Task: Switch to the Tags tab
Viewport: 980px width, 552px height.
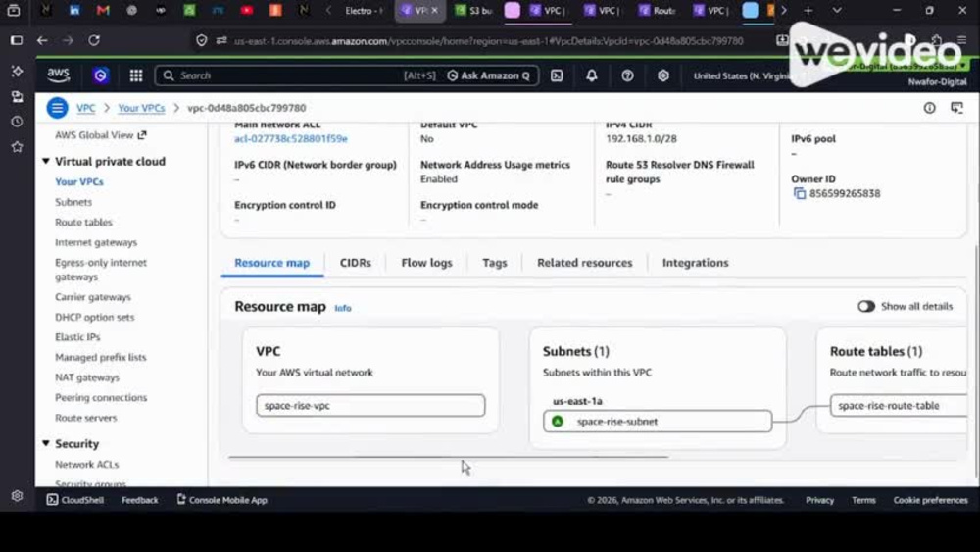Action: [x=494, y=263]
